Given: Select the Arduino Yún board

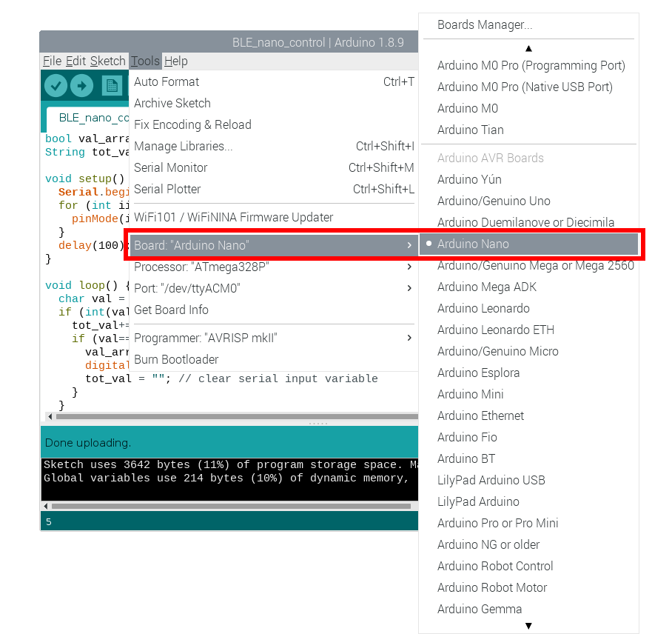Looking at the screenshot, I should pyautogui.click(x=528, y=180).
